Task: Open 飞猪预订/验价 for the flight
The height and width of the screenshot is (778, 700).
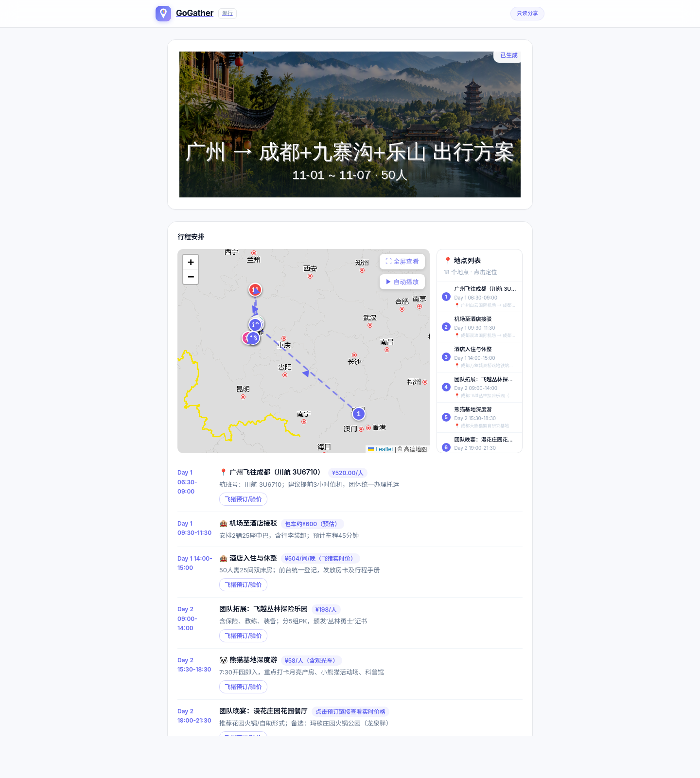Action: (x=243, y=499)
